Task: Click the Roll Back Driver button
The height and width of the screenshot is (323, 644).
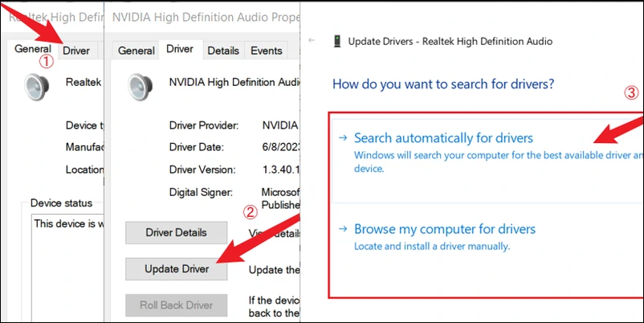Action: [x=177, y=305]
